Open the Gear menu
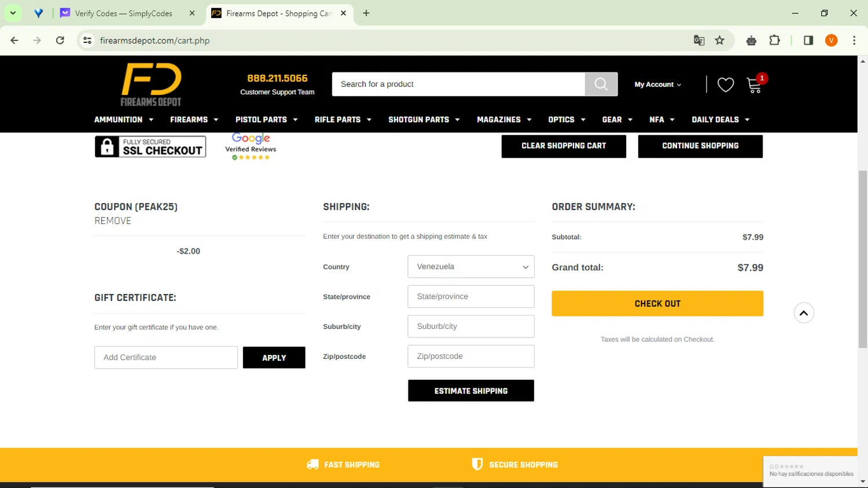Screen dimensions: 868x488 point(617,120)
